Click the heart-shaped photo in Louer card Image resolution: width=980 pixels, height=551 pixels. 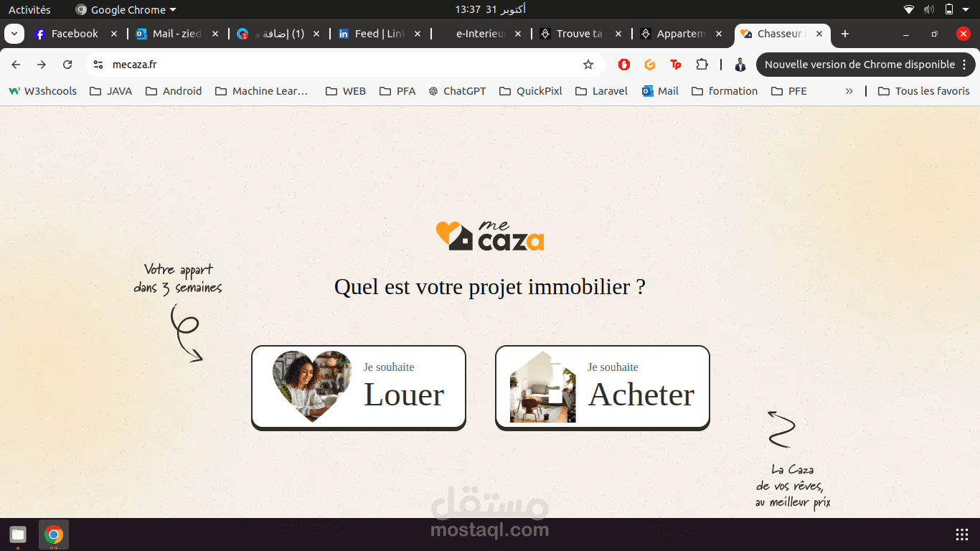pos(312,387)
